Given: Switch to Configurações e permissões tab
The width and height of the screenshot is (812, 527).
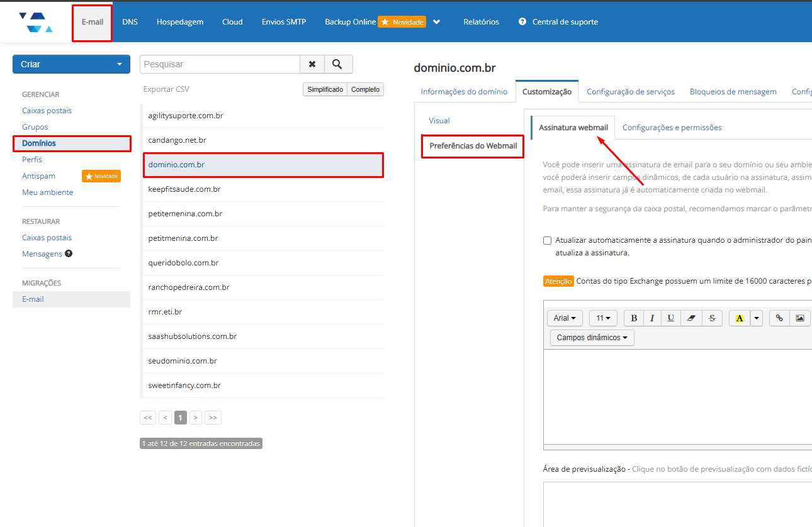Looking at the screenshot, I should point(672,128).
